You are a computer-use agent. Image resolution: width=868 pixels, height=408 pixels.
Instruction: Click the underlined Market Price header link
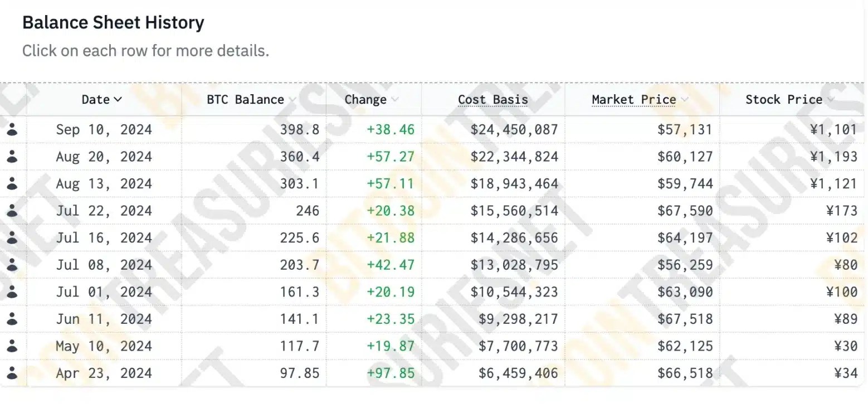634,99
